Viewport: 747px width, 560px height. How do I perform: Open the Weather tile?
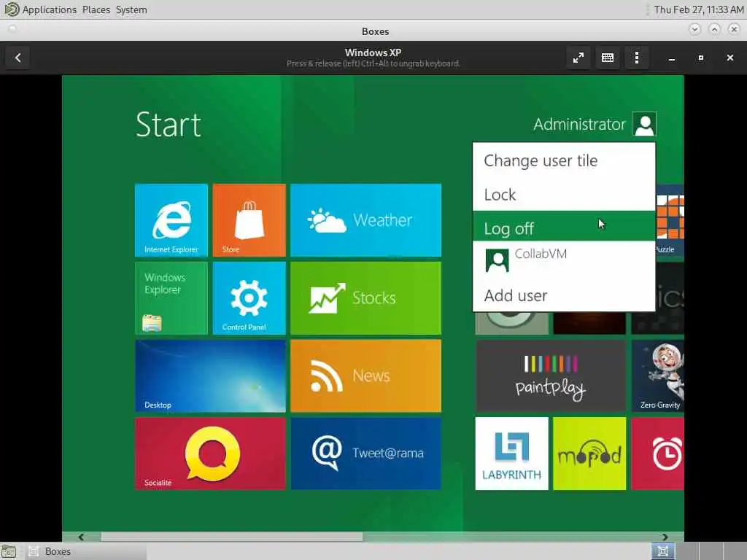click(365, 220)
